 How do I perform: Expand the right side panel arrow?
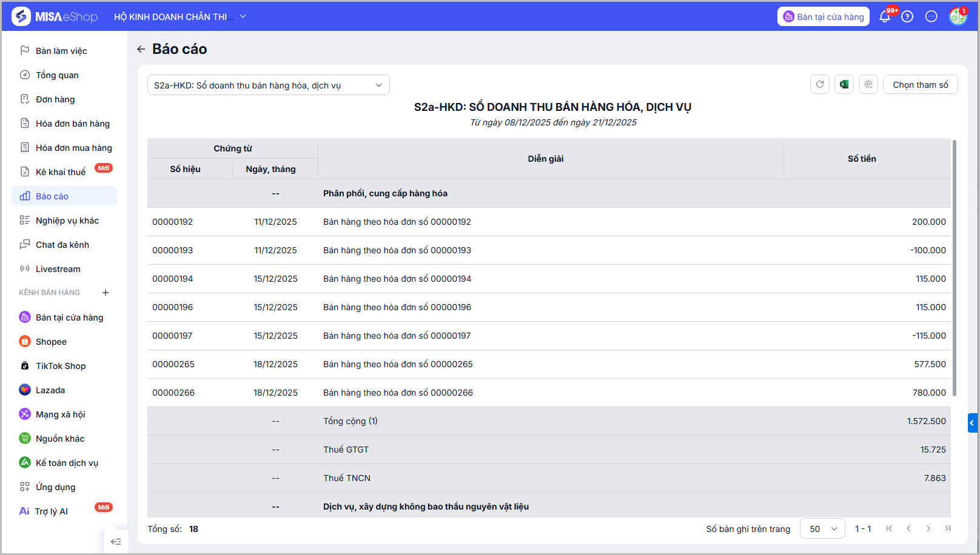click(x=972, y=423)
